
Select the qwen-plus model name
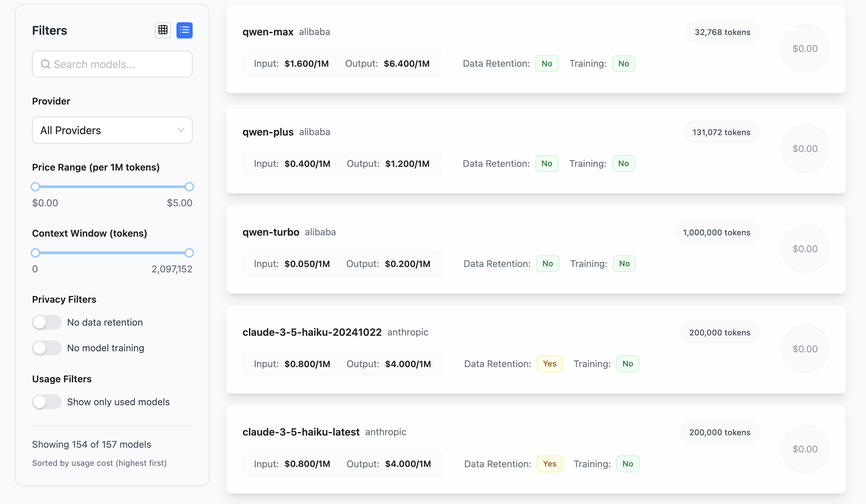click(268, 132)
